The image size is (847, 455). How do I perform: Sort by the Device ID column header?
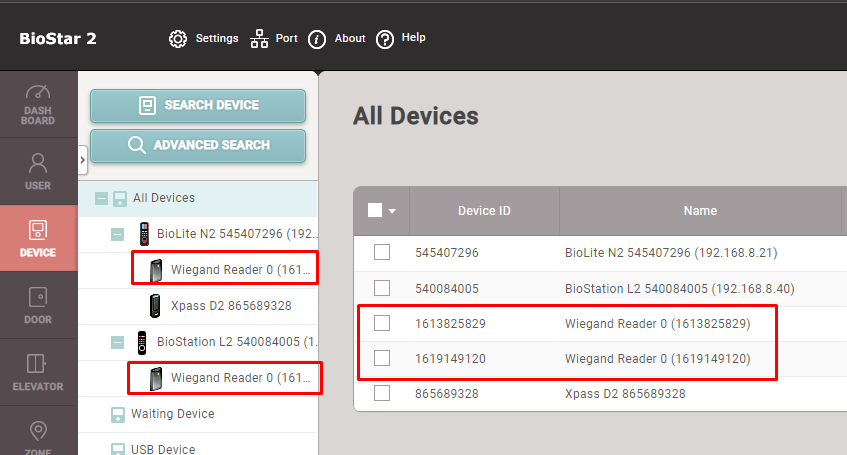484,211
